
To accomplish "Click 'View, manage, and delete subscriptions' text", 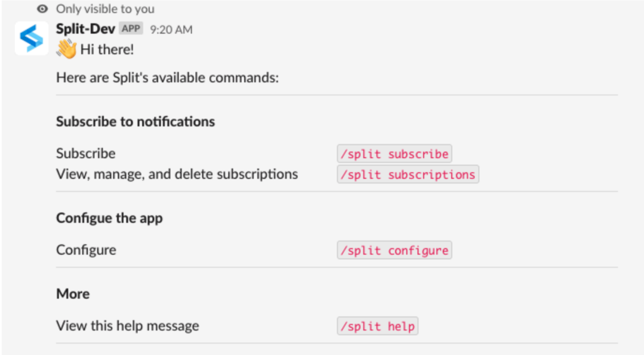I will 177,174.
